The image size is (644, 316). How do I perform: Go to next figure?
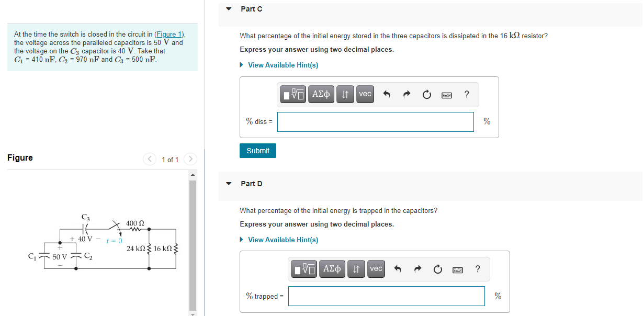[x=190, y=159]
